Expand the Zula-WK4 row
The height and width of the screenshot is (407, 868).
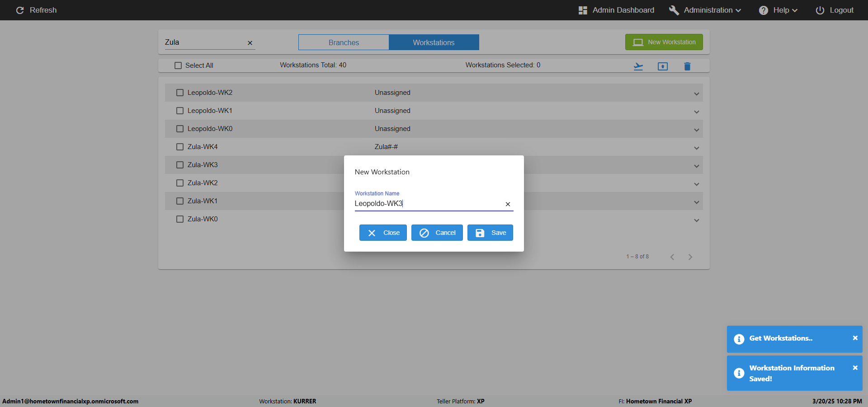point(697,148)
